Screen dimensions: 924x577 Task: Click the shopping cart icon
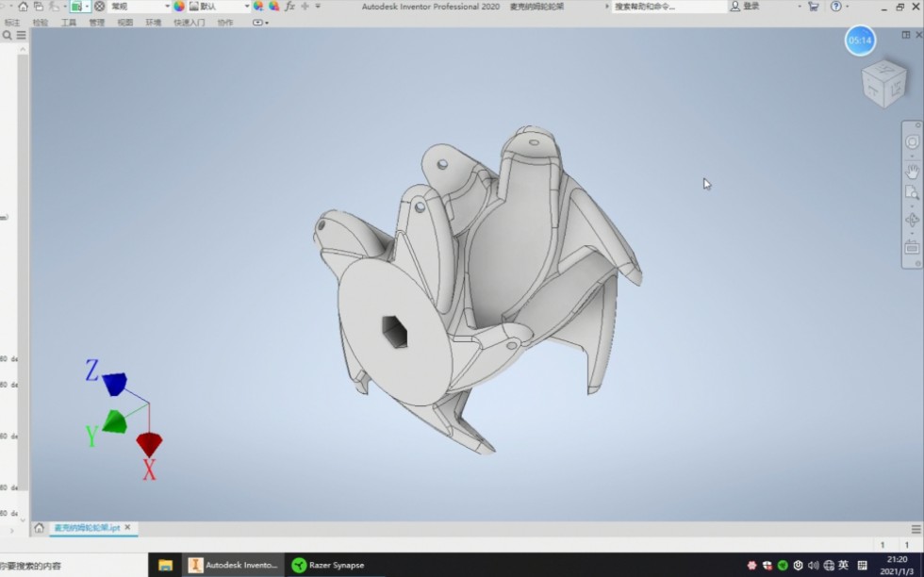pyautogui.click(x=814, y=7)
